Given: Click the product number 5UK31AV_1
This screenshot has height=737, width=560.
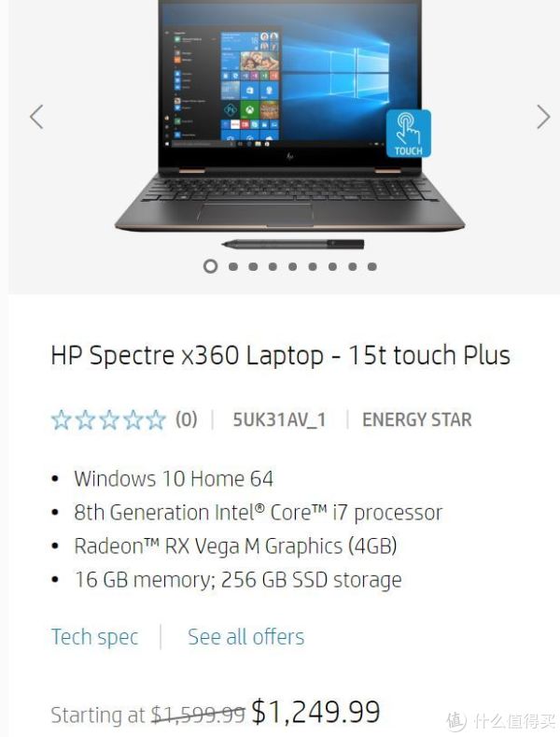Looking at the screenshot, I should pyautogui.click(x=279, y=419).
